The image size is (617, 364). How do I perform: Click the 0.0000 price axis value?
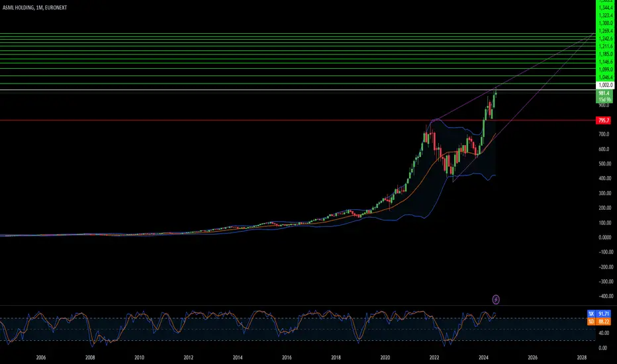pyautogui.click(x=604, y=238)
